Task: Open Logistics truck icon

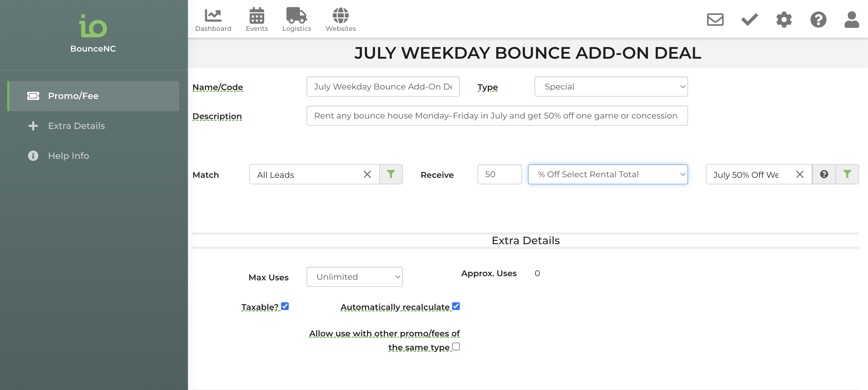Action: [x=296, y=15]
